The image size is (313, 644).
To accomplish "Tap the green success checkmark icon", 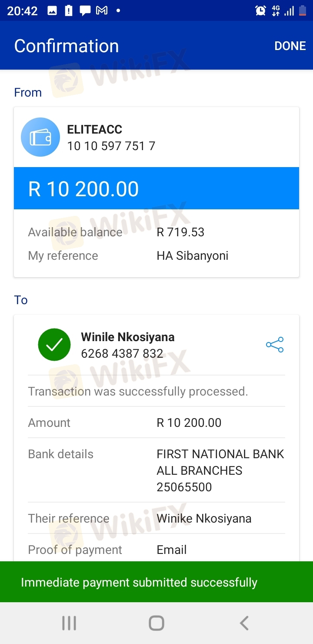I will 54,345.
